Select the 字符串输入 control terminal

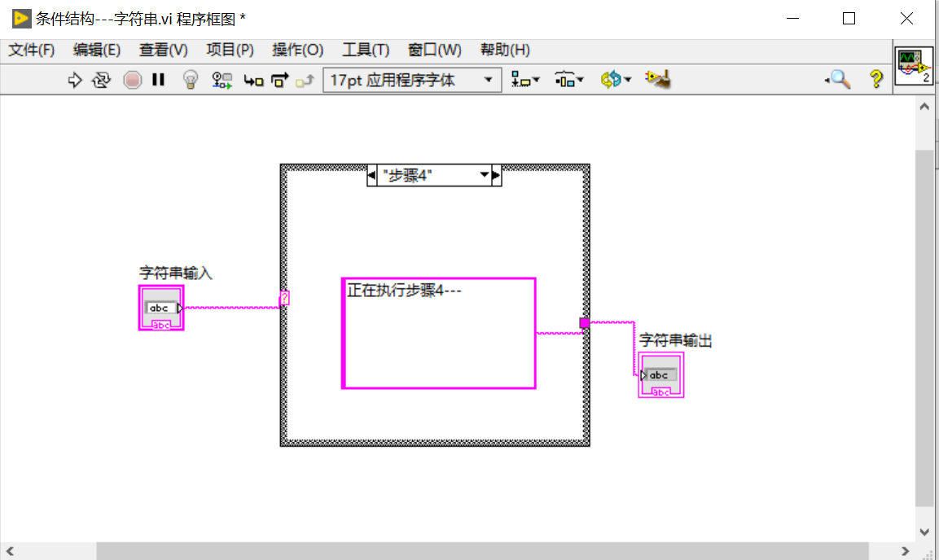point(161,308)
